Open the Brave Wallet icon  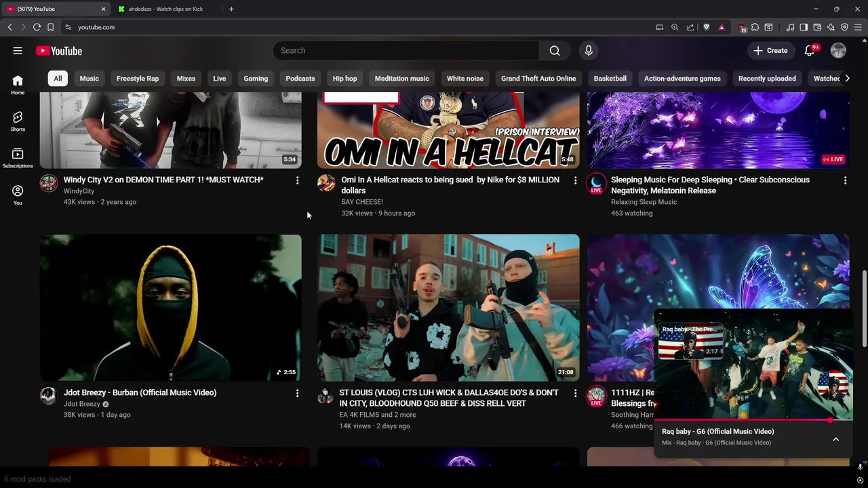pyautogui.click(x=817, y=27)
